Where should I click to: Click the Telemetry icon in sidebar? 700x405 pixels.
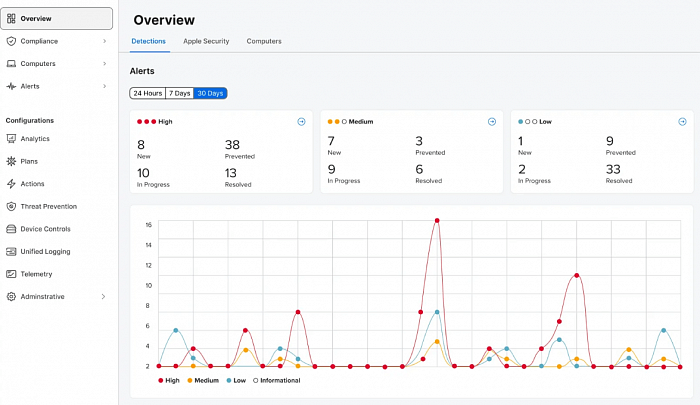coord(11,274)
